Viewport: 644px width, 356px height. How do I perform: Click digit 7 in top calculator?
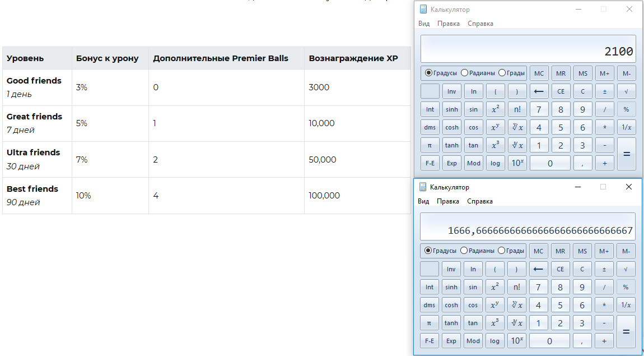tap(539, 109)
